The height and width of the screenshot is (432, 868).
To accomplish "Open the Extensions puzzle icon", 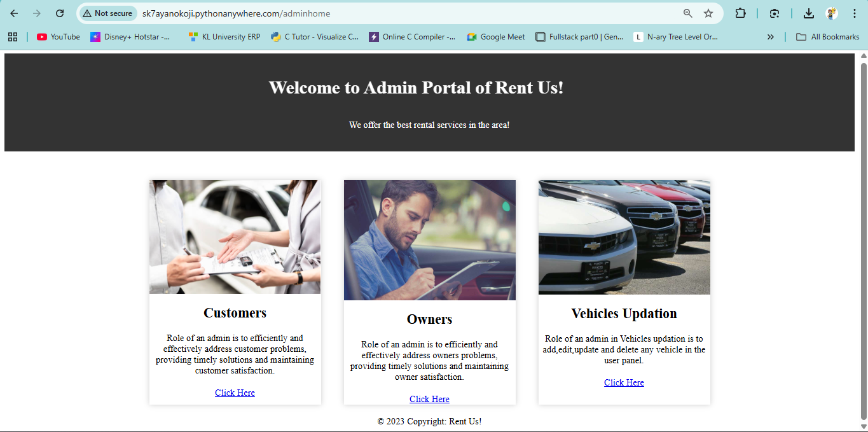I will point(740,13).
